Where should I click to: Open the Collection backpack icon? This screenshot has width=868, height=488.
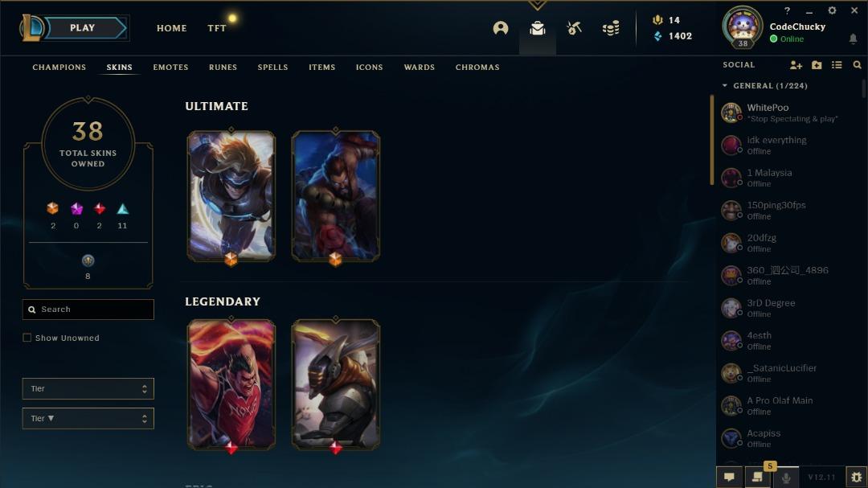[x=537, y=27]
